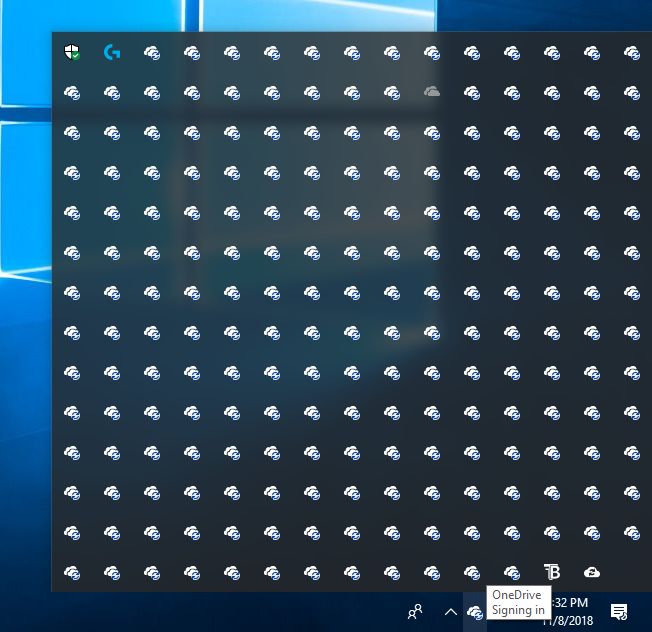Click the greyed-out OneDrive cloud icon
Image resolution: width=652 pixels, height=632 pixels.
tap(432, 91)
